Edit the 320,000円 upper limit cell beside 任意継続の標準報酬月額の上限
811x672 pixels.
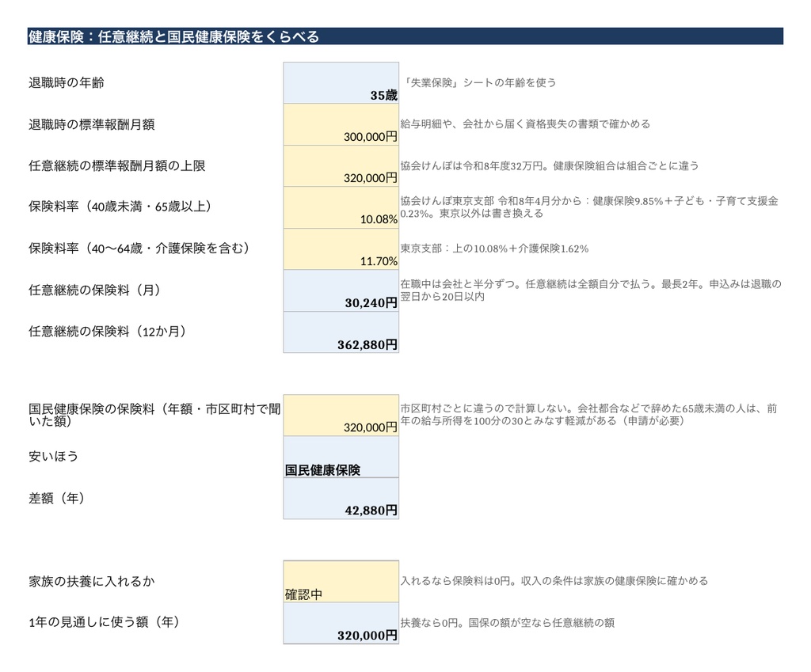coord(341,166)
